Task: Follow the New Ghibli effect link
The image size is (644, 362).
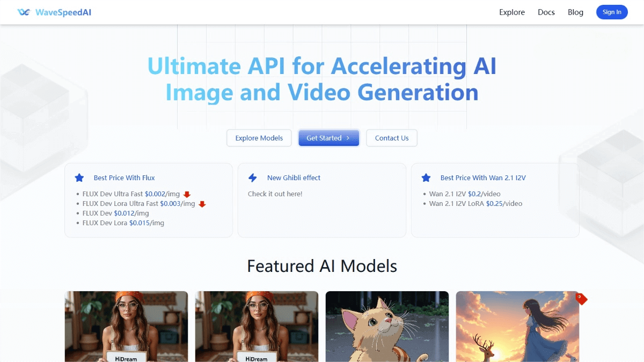Action: [294, 178]
